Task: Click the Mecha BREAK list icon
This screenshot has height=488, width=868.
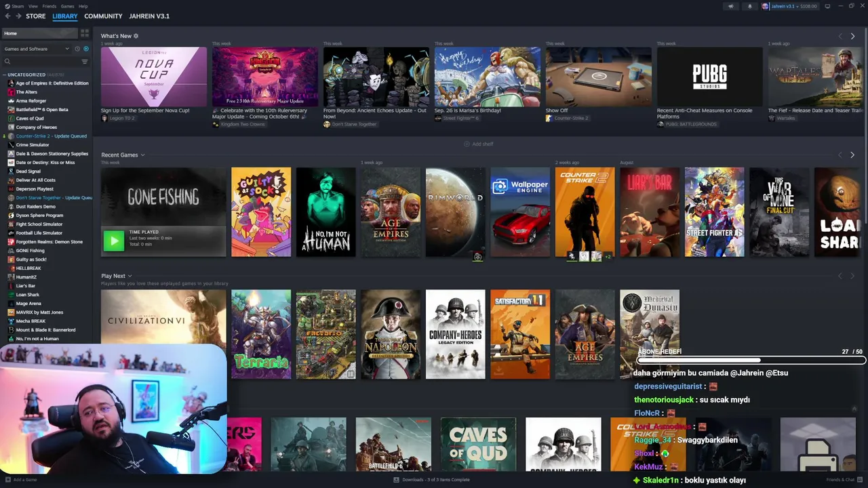Action: click(11, 321)
